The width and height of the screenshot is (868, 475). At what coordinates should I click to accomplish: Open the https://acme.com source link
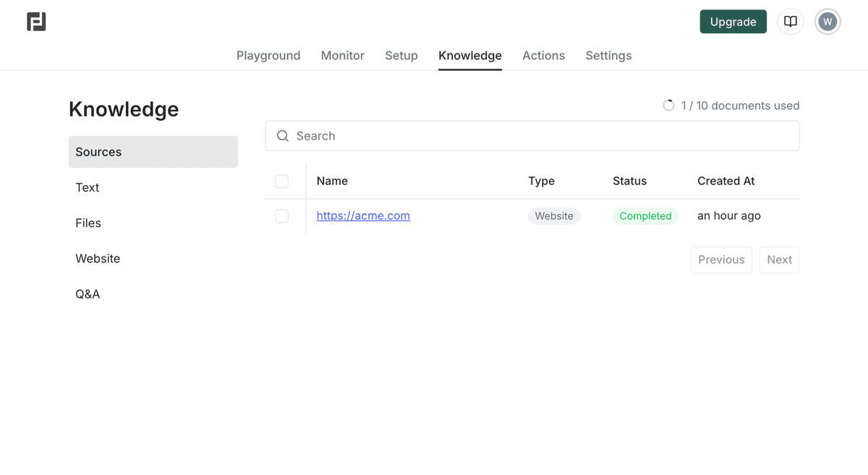pyautogui.click(x=363, y=215)
